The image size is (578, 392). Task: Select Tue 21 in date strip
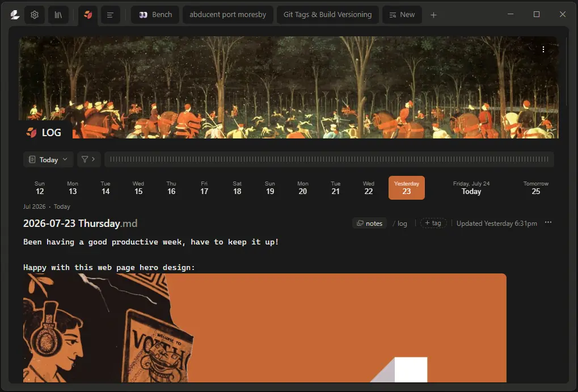(x=335, y=188)
